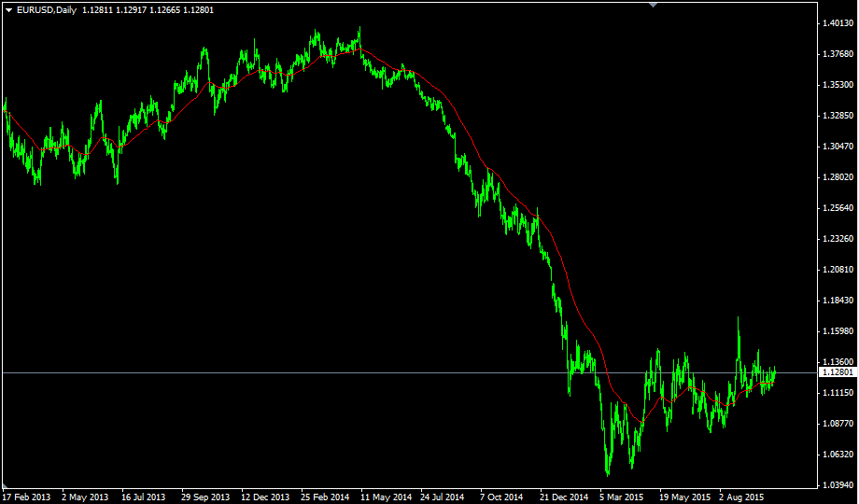Click the 1.28020 price scale label
This screenshot has width=859, height=504.
coord(838,177)
